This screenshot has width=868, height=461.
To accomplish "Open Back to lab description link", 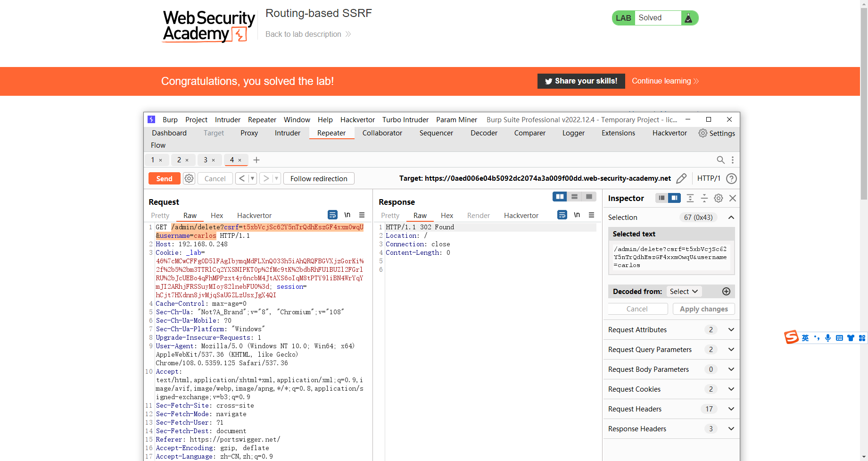I will 303,34.
